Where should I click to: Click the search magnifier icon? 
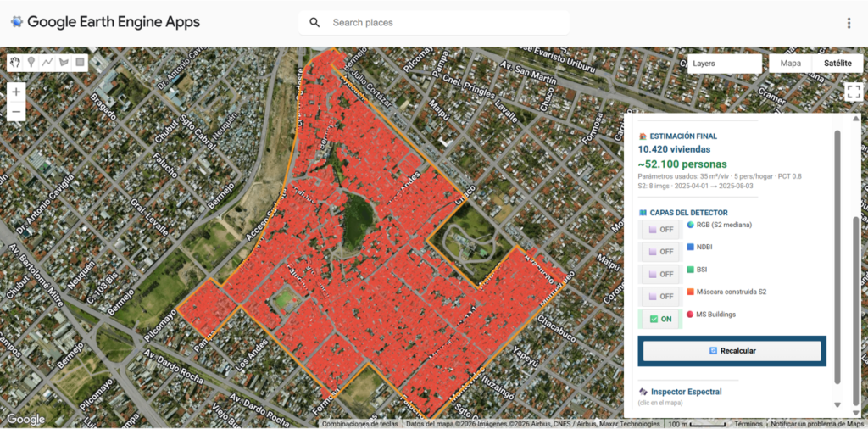pos(314,23)
